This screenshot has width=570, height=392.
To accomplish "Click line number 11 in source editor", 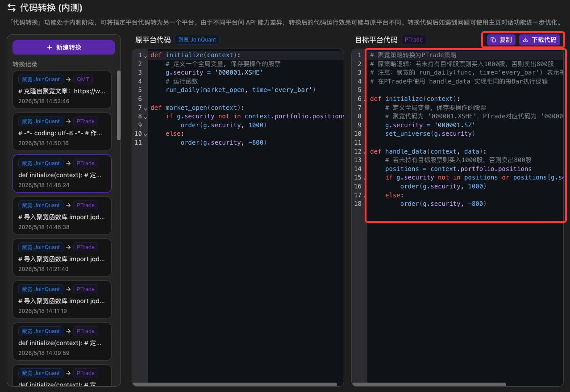I will tap(138, 142).
